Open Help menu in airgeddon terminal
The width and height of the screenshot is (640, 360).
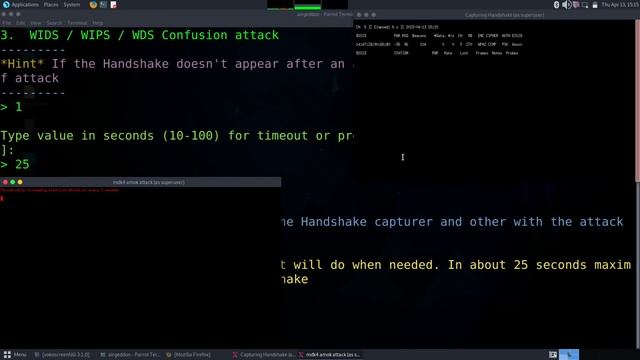98,23
